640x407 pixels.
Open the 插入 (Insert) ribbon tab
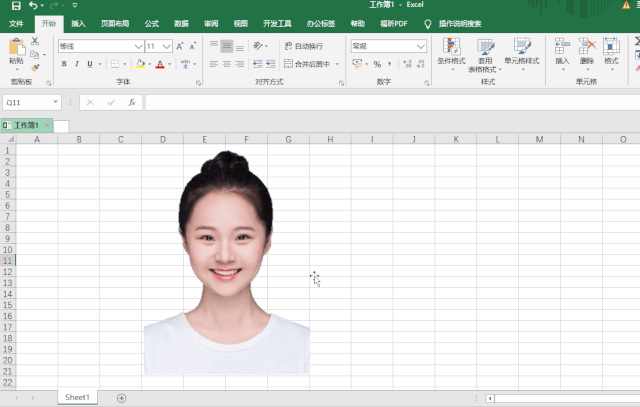point(78,23)
